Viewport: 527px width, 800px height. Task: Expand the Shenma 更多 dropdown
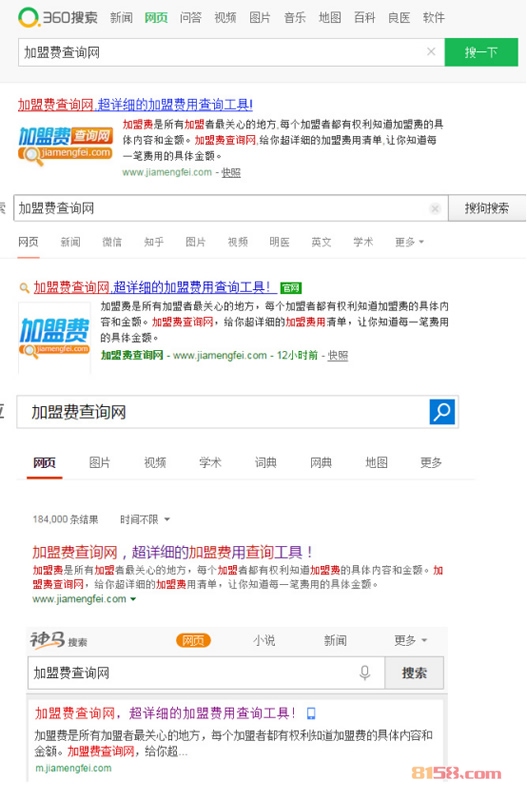(411, 640)
